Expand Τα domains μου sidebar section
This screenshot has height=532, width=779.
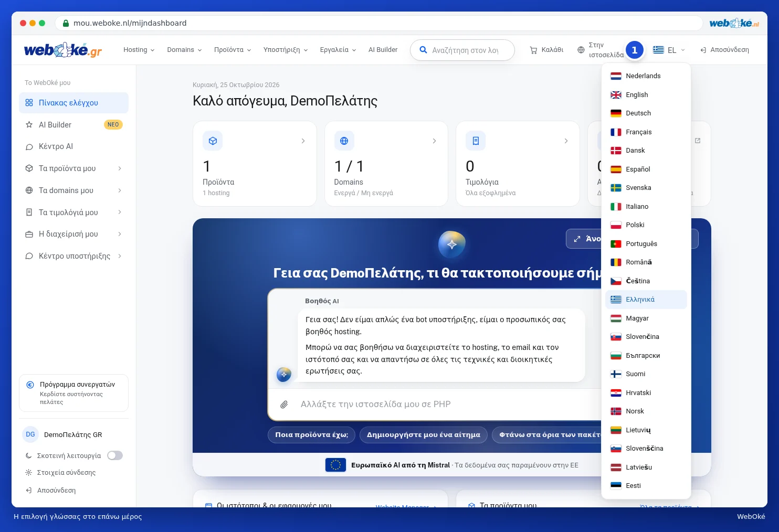(x=73, y=190)
